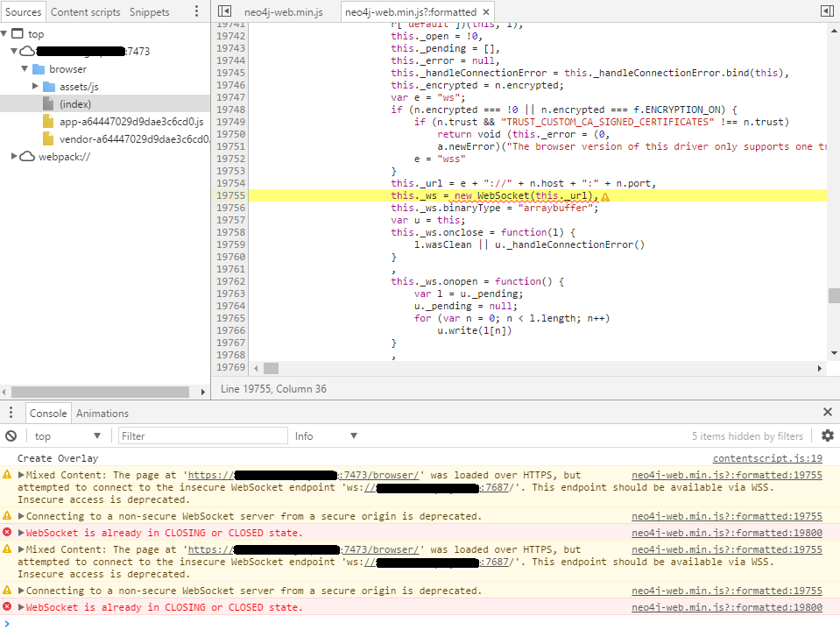This screenshot has height=637, width=840.
Task: Click '5 items hidden by filters' text
Action: coord(747,436)
